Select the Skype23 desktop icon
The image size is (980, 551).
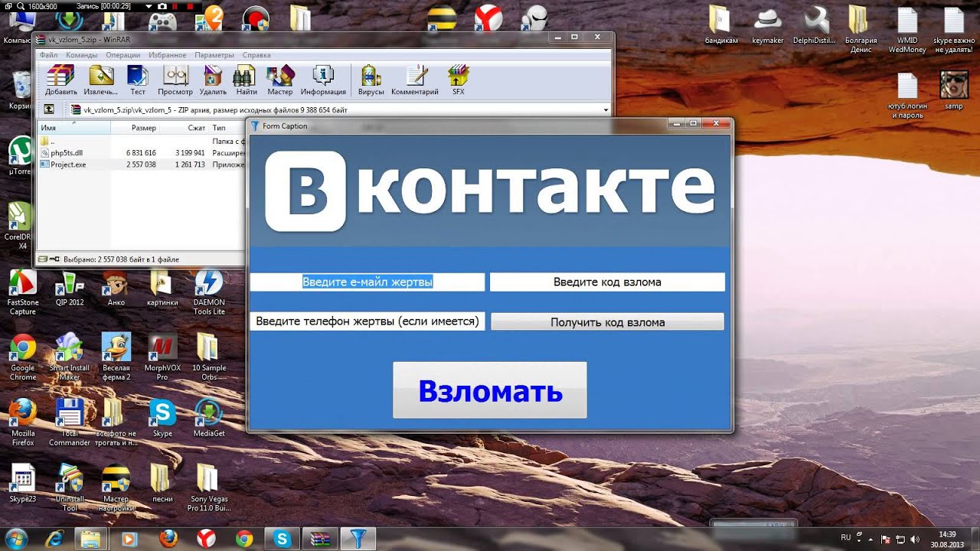click(x=23, y=483)
